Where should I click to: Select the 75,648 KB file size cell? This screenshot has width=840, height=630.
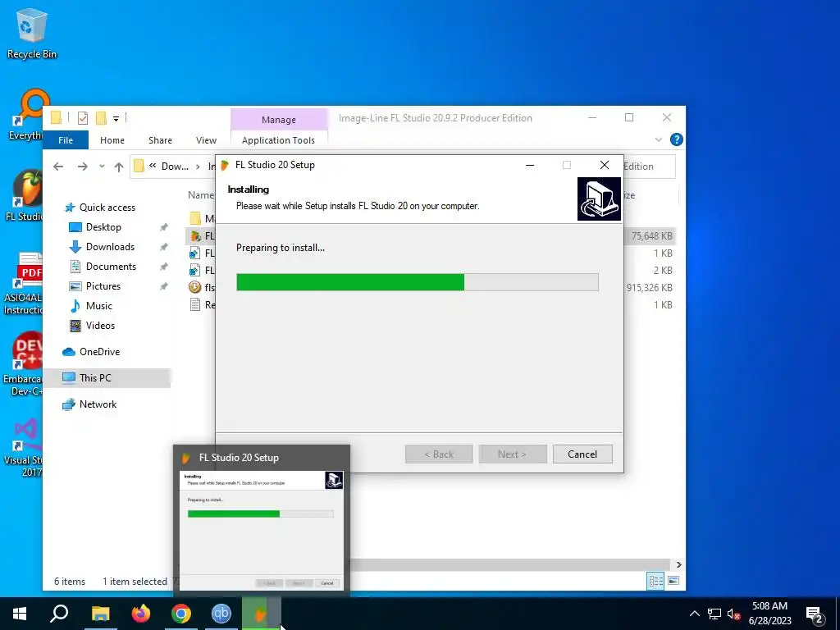pos(651,236)
